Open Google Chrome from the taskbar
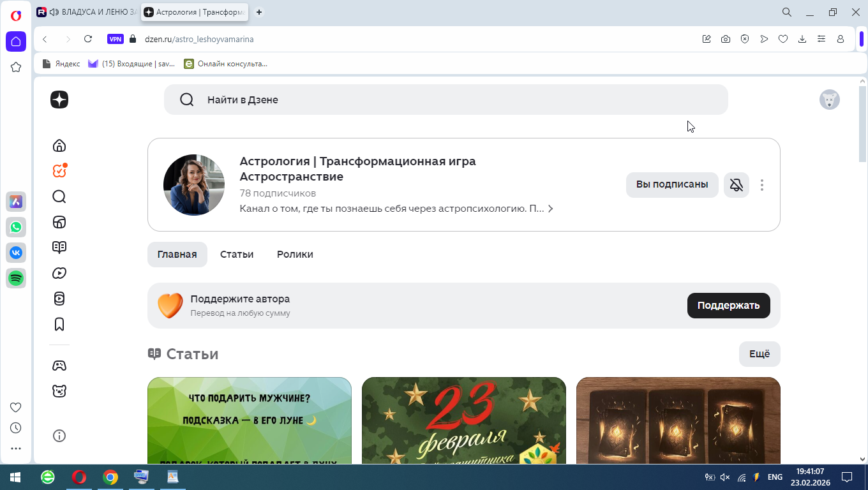Viewport: 868px width, 490px height. (x=110, y=477)
